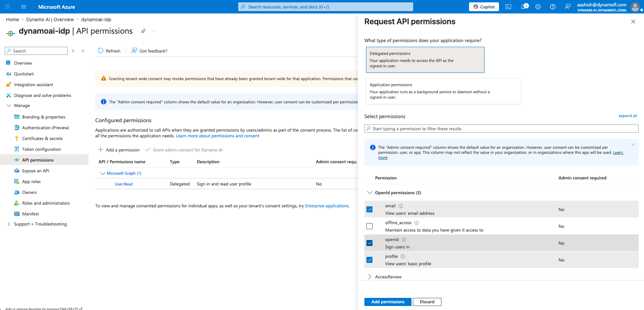This screenshot has width=644, height=310.
Task: Open the notifications bell icon
Action: (524, 7)
